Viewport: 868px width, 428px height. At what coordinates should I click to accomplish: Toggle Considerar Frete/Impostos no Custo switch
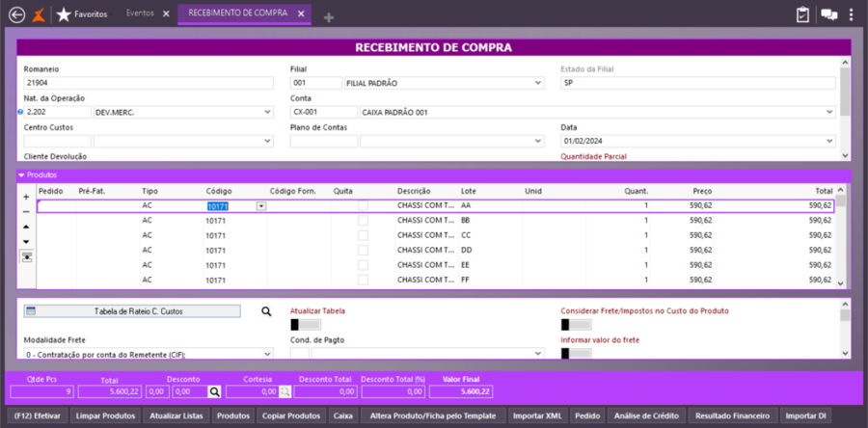pos(577,325)
